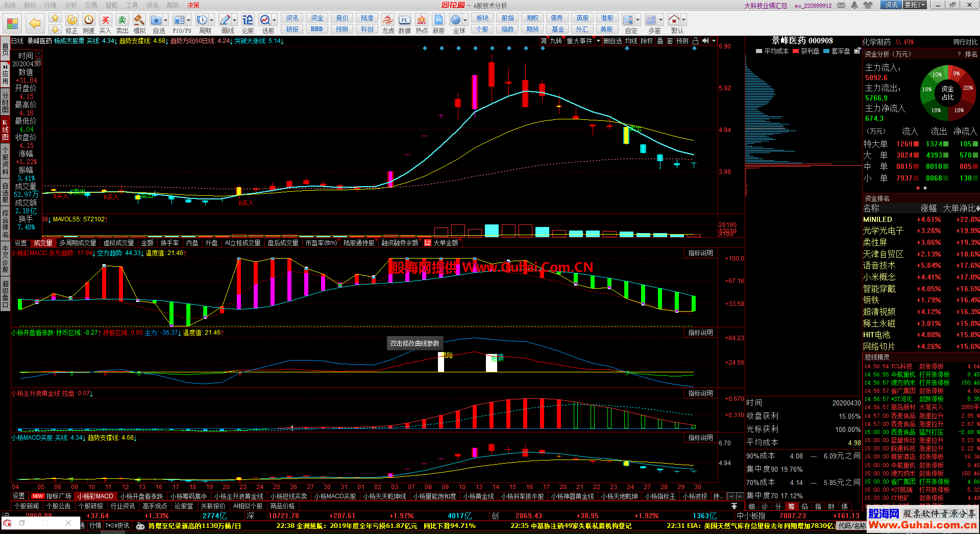Click the red 获利盘 legend color swatch
Screen dimensions: 980x534
tap(796, 52)
